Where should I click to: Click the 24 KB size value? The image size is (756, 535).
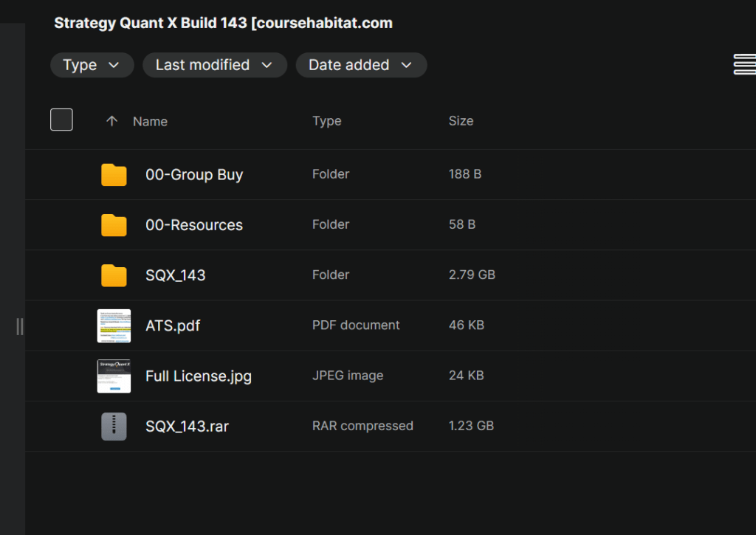(x=467, y=376)
